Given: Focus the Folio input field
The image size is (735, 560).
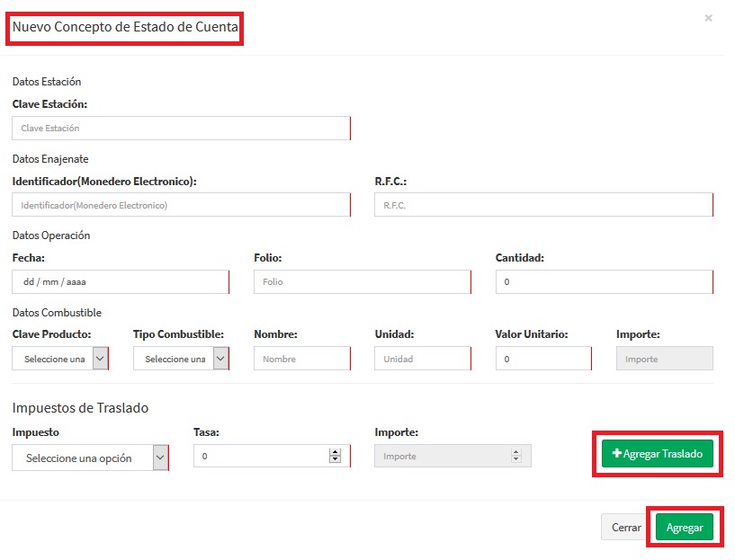Looking at the screenshot, I should pos(362,281).
